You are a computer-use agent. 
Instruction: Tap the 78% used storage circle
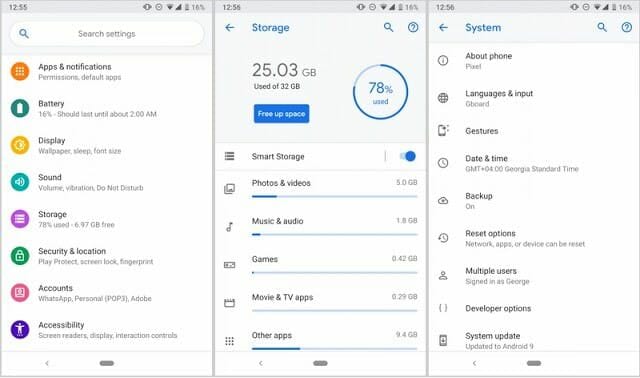click(x=380, y=92)
